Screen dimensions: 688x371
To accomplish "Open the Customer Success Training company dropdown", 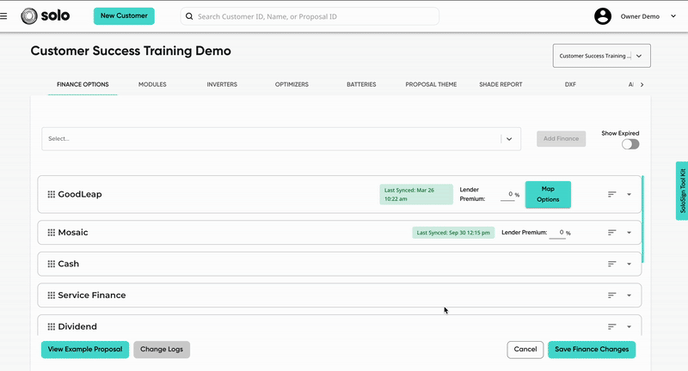I will pos(602,56).
